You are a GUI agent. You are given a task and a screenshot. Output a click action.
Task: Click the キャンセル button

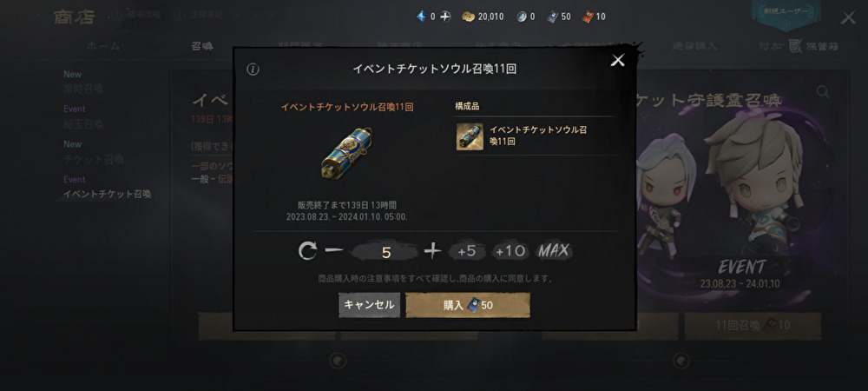pyautogui.click(x=369, y=305)
